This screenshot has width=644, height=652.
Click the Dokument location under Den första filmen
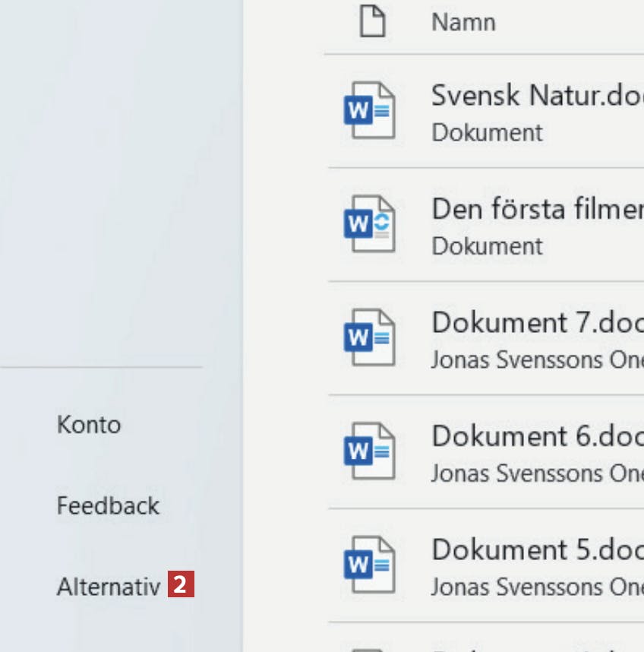pyautogui.click(x=487, y=246)
